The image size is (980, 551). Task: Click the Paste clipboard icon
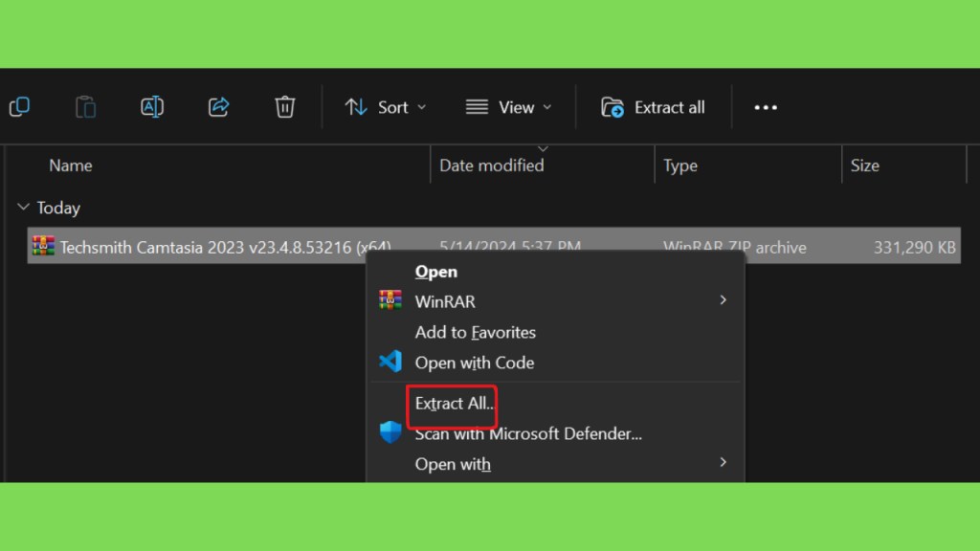point(85,107)
